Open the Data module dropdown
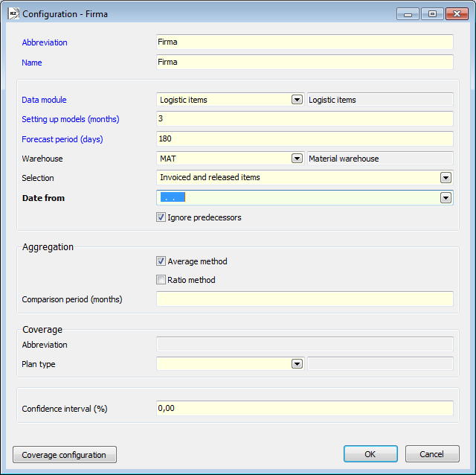This screenshot has width=476, height=475. tap(297, 100)
